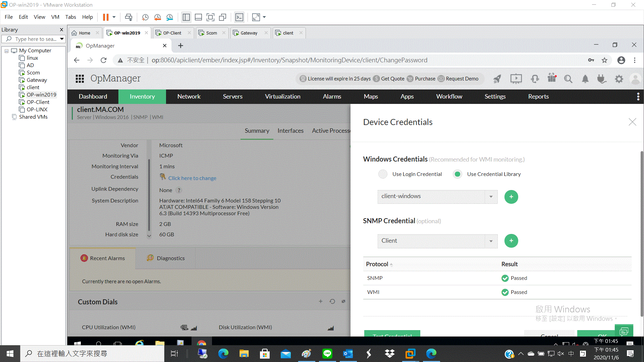Open the settings gear icon in header

(x=619, y=79)
